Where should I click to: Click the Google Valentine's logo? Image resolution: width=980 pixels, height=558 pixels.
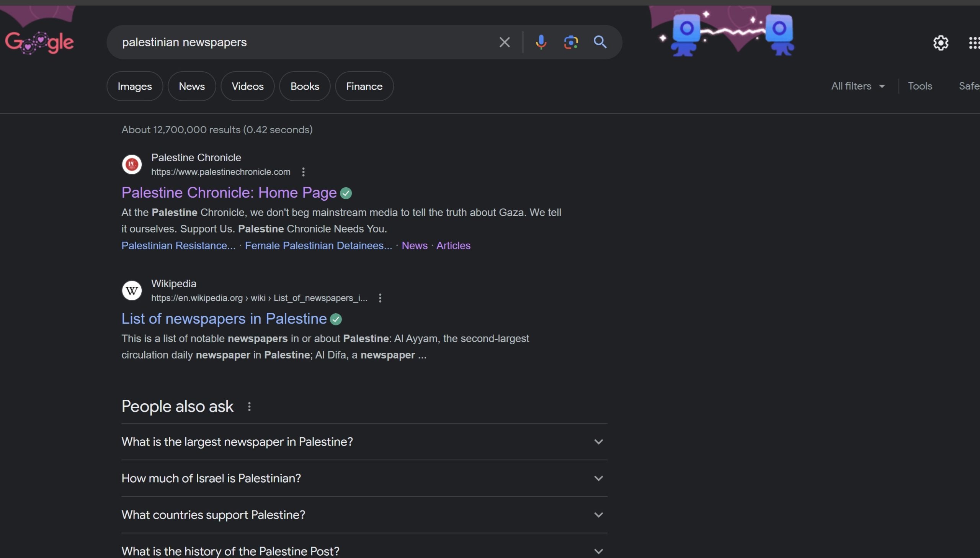click(x=39, y=42)
